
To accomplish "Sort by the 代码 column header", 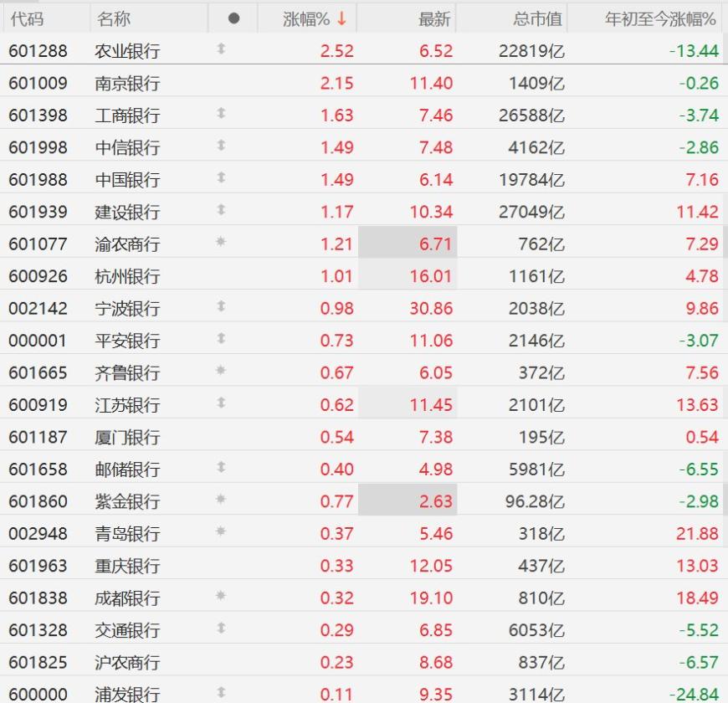I will point(27,19).
